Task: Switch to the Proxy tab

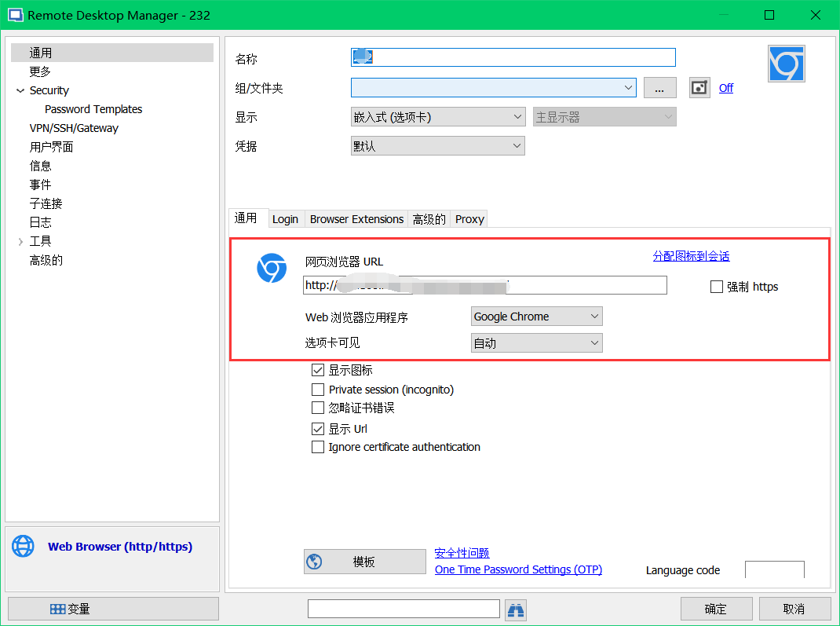Action: coord(469,218)
